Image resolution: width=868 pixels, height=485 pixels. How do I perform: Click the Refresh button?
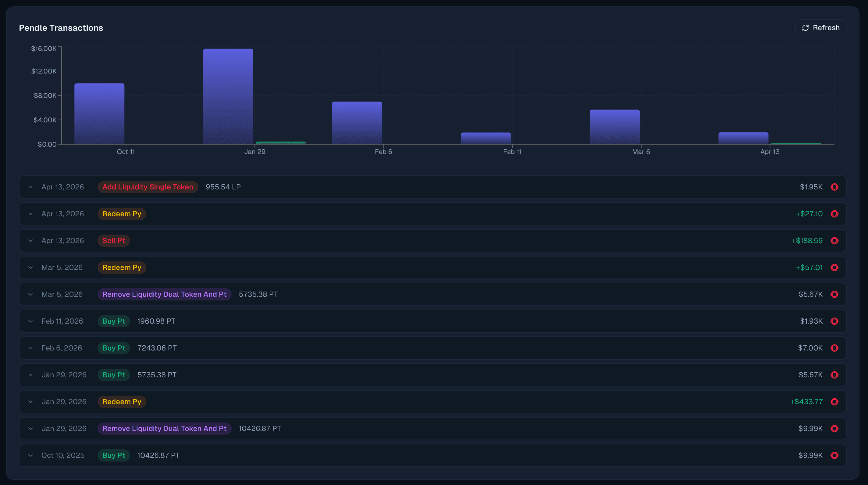coord(820,28)
